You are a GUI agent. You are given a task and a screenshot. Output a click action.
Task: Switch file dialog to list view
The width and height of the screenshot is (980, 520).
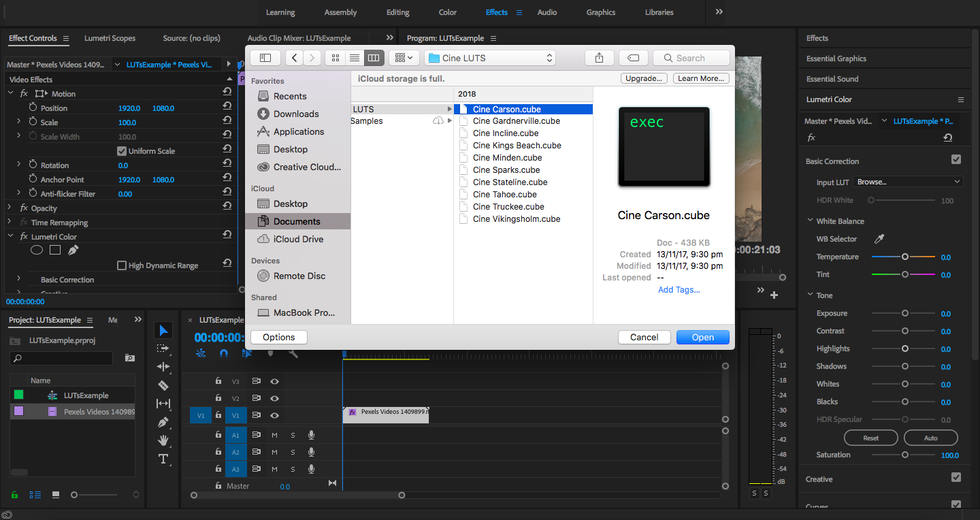tap(355, 58)
